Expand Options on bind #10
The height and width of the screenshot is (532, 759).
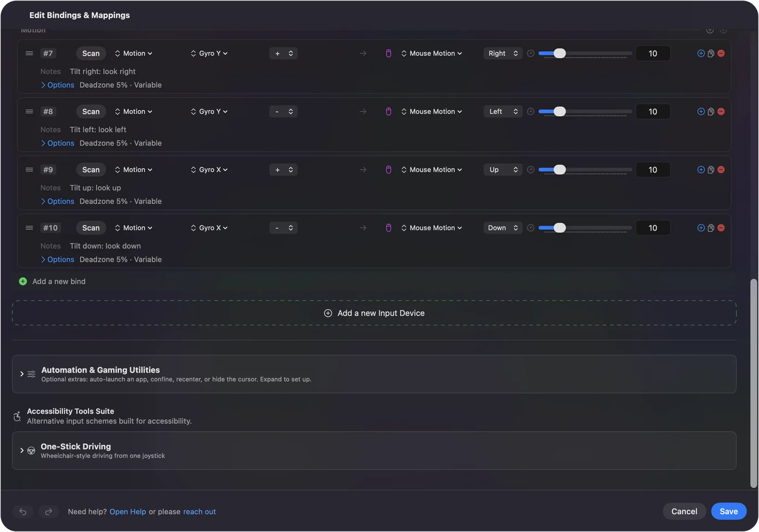tap(57, 259)
